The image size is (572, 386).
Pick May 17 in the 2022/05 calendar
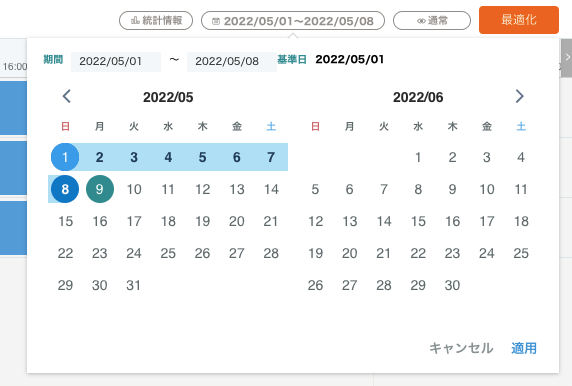pyautogui.click(x=134, y=221)
